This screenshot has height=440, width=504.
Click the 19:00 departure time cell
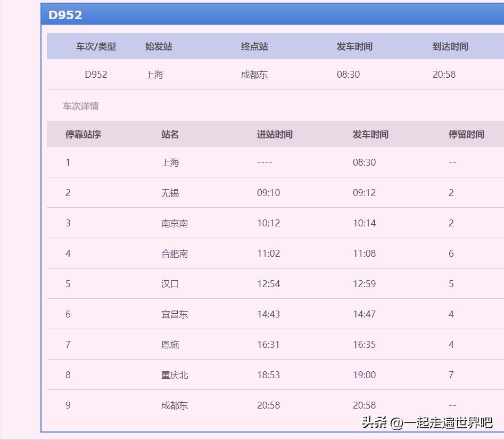[365, 375]
